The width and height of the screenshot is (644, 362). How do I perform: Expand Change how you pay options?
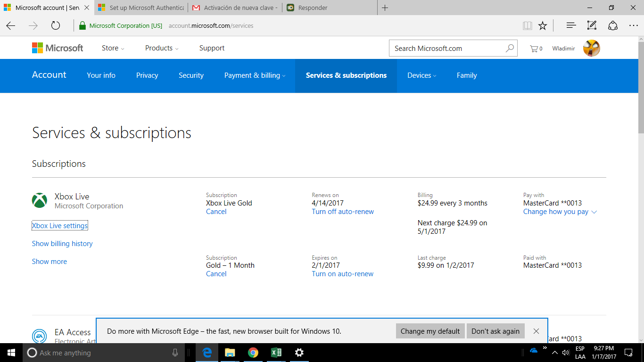[560, 212]
